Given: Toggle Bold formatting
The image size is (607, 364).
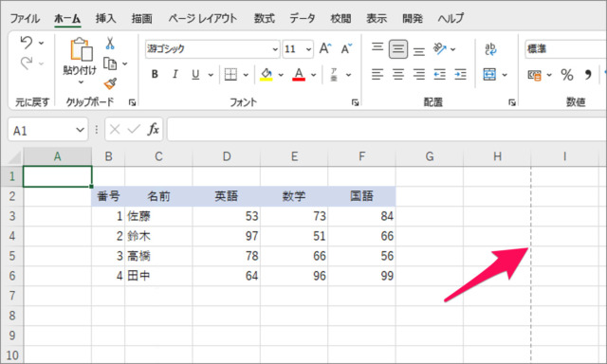Looking at the screenshot, I should (x=155, y=74).
